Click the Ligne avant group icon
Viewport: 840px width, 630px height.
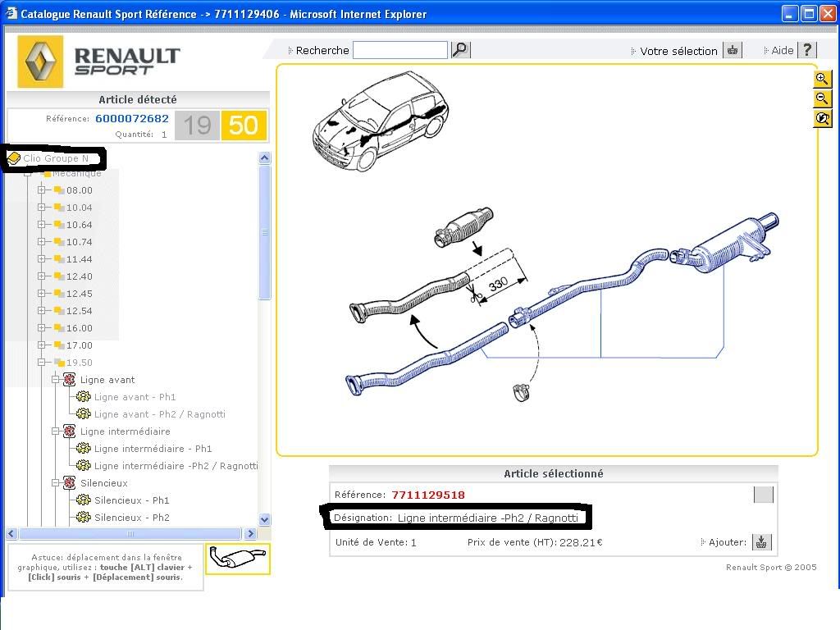69,380
